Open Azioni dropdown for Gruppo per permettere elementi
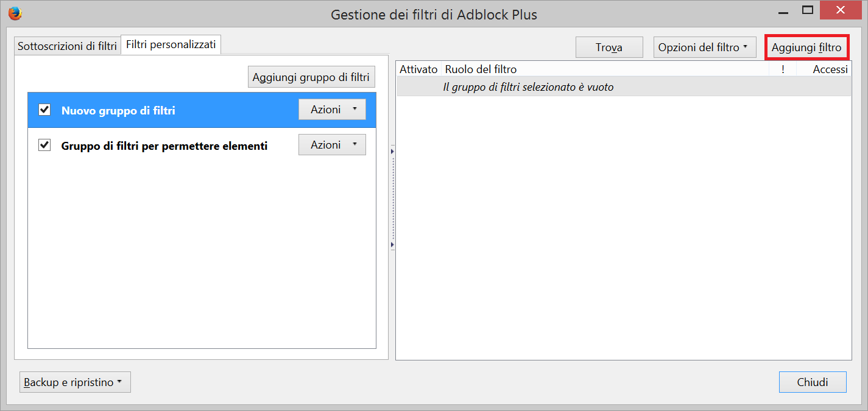 [x=332, y=145]
